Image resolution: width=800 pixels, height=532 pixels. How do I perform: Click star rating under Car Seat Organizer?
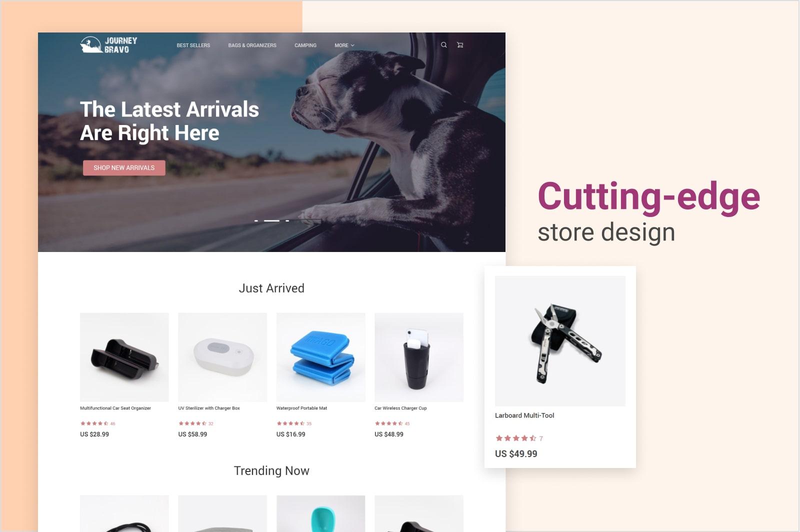94,423
